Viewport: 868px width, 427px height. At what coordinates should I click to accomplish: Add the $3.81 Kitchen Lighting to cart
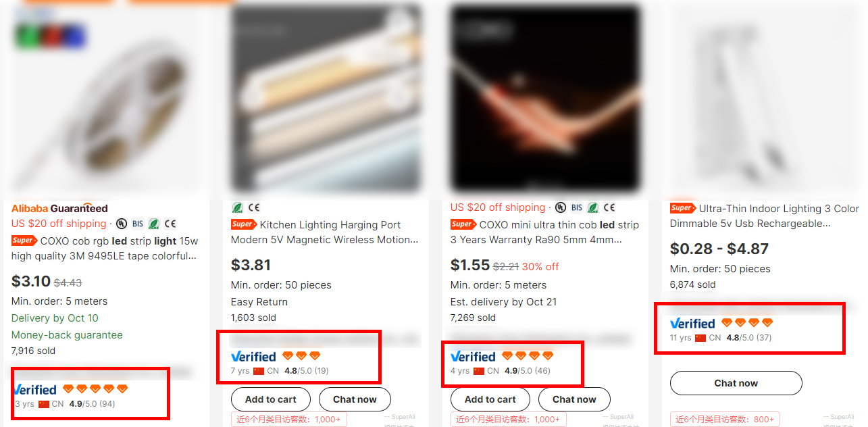[x=271, y=399]
